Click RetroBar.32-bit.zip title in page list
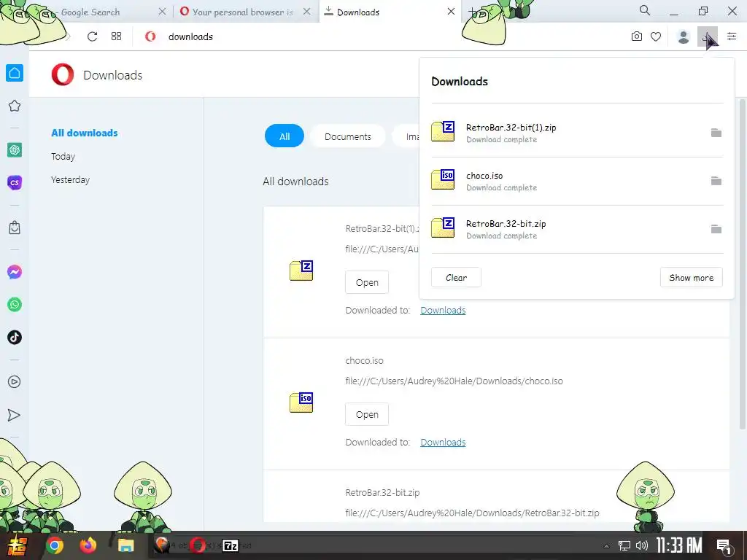 coord(382,492)
